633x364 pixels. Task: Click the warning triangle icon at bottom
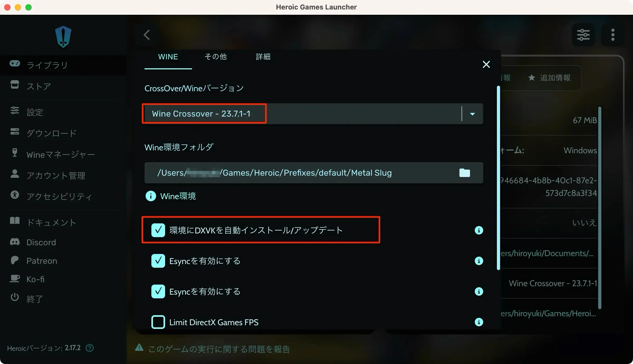[x=139, y=348]
